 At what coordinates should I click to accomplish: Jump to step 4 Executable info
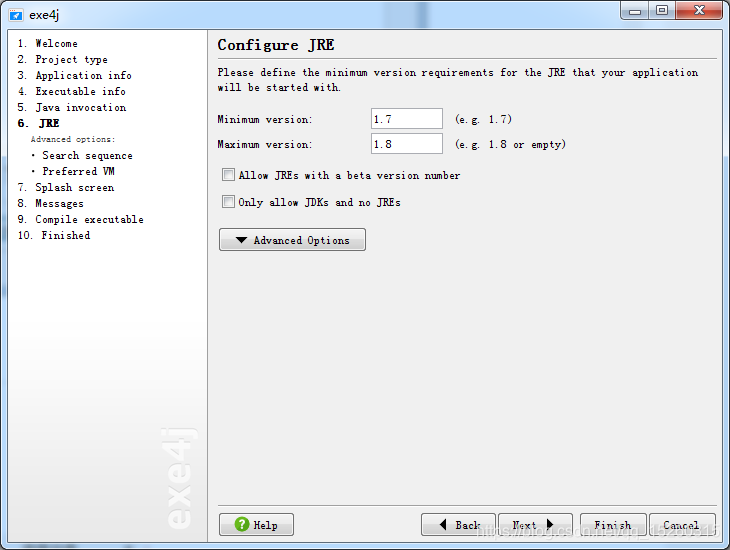tap(71, 91)
